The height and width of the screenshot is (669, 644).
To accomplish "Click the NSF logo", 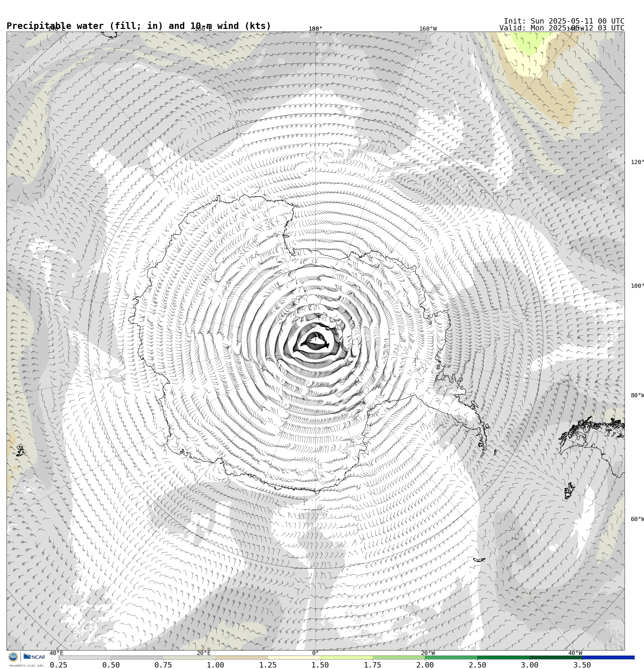I will pyautogui.click(x=13, y=657).
